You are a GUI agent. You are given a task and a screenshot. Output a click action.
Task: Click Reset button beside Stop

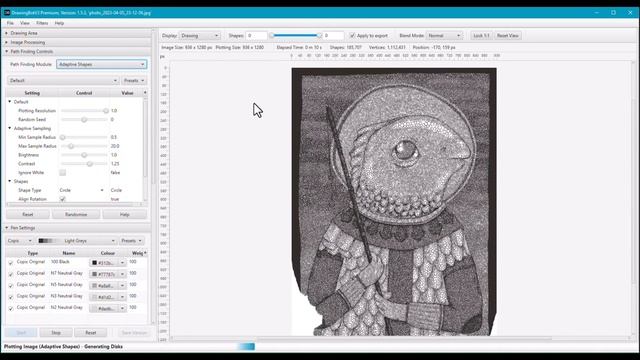coord(91,333)
